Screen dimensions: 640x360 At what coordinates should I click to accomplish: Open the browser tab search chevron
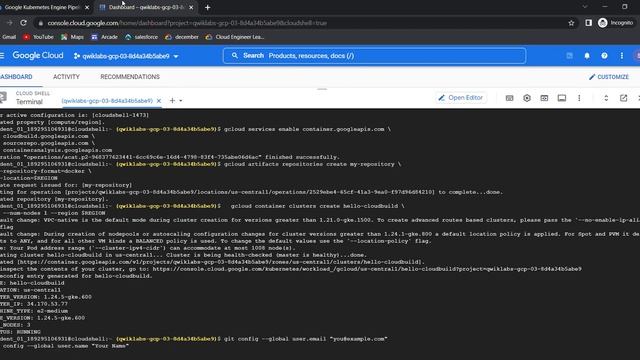click(x=585, y=7)
